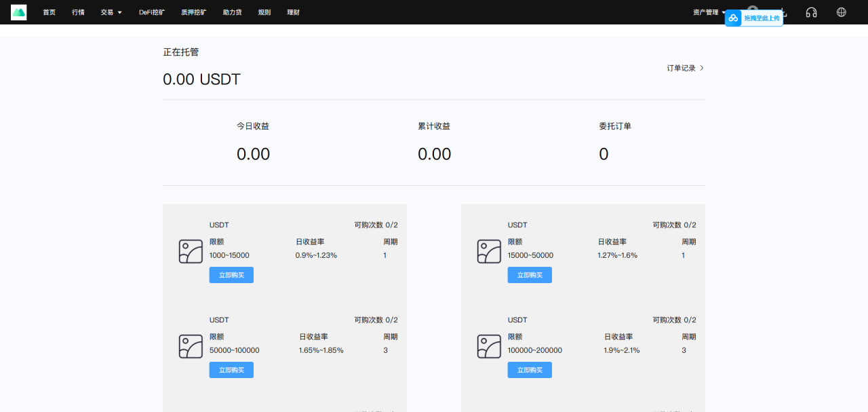Open the 行情 market page
Viewport: 868px width, 412px height.
tap(78, 12)
